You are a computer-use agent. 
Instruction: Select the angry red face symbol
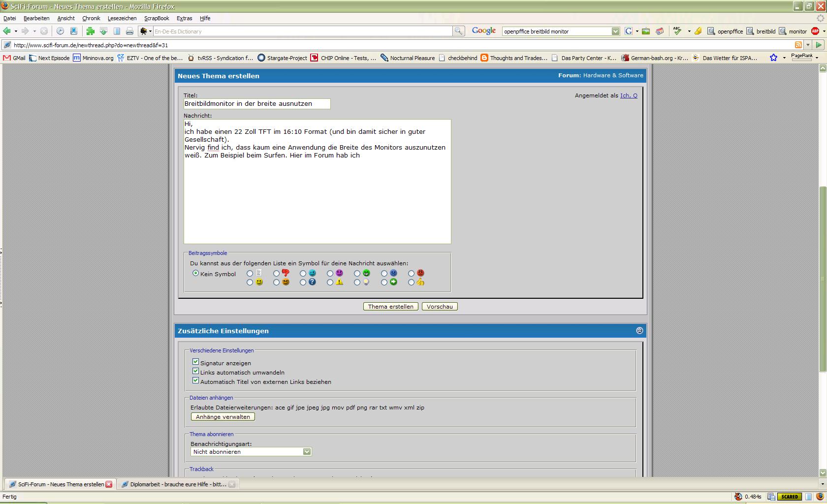coord(411,273)
